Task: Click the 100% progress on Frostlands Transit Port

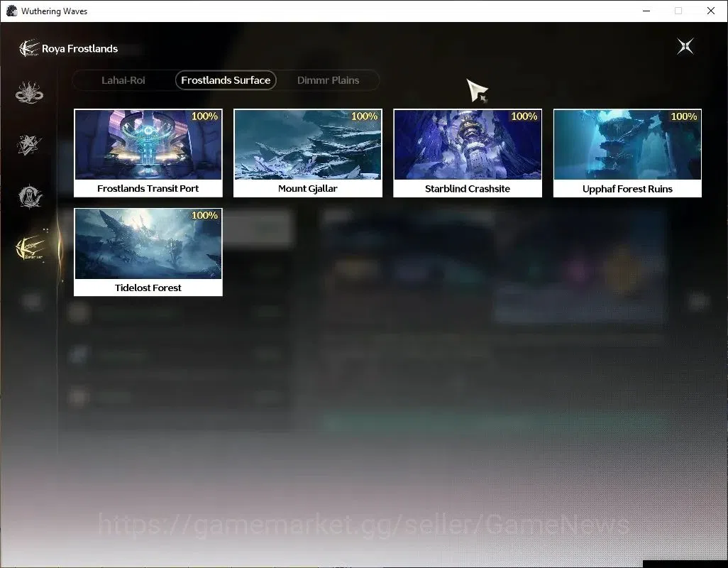Action: [205, 116]
